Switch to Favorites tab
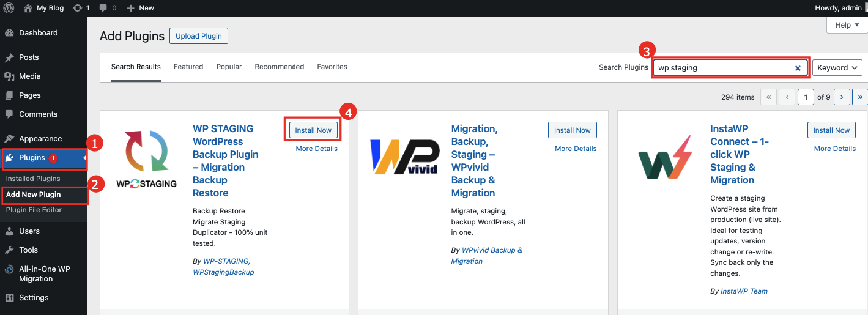The image size is (868, 315). [332, 67]
